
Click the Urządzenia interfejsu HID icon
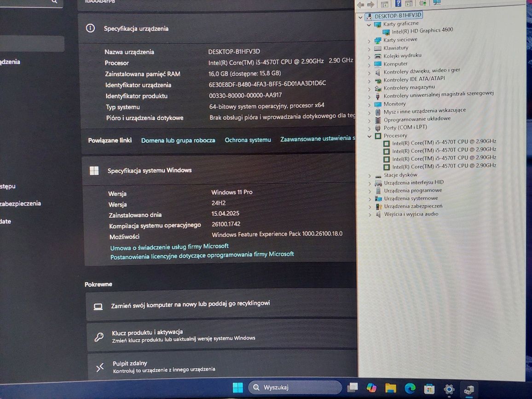pyautogui.click(x=378, y=184)
